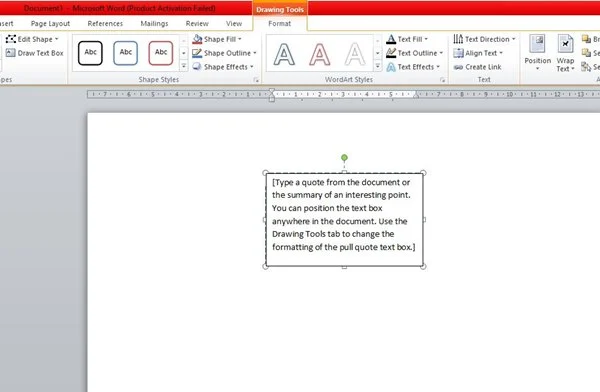Screen dimensions: 600x392
Task: Click the Drawing Tools contextual tab header
Action: click(x=280, y=9)
